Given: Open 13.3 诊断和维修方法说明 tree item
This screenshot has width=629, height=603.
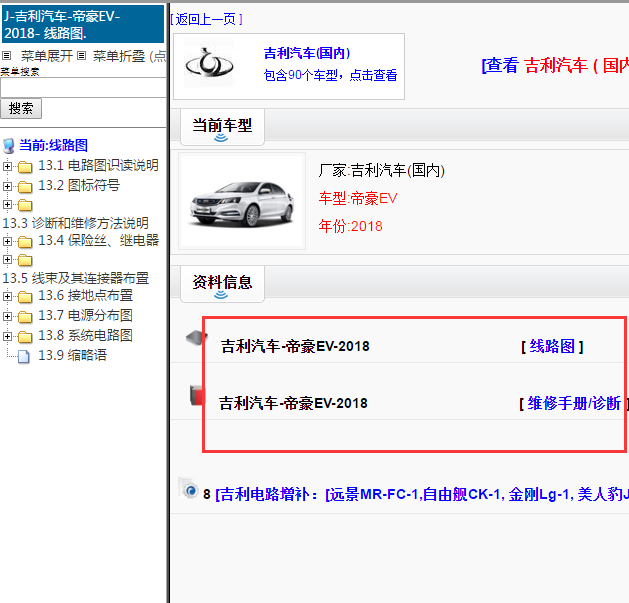Looking at the screenshot, I should tap(75, 223).
